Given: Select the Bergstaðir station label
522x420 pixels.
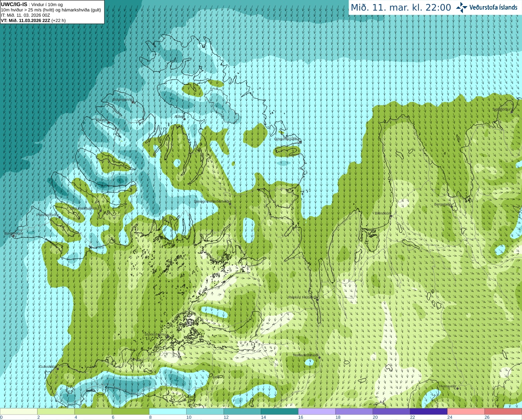Looking at the screenshot, I should coord(443,204).
